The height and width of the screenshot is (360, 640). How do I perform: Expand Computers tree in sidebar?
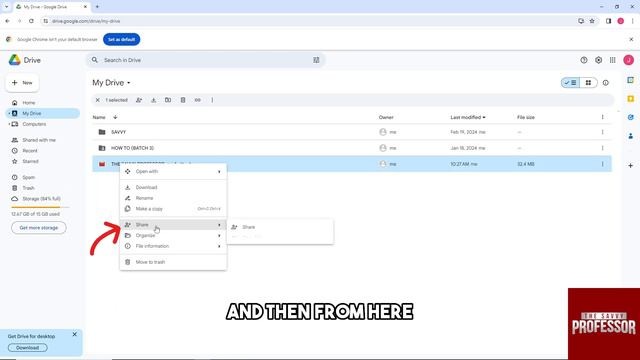pyautogui.click(x=9, y=124)
